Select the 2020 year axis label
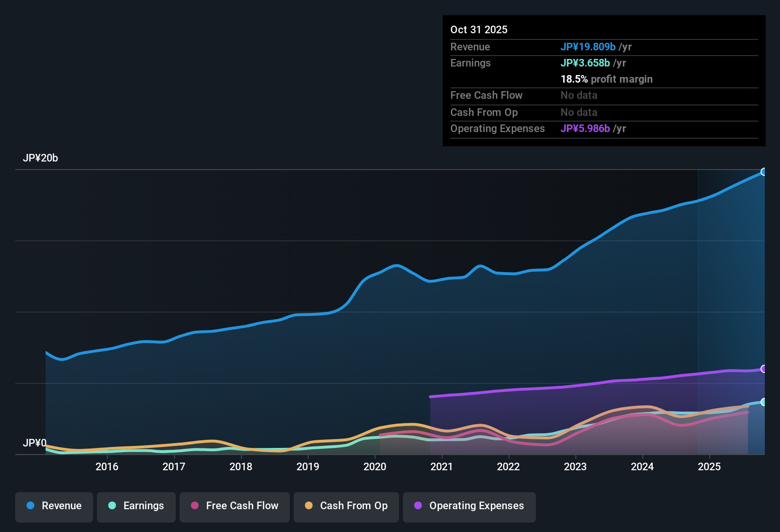The image size is (780, 532). click(x=375, y=467)
